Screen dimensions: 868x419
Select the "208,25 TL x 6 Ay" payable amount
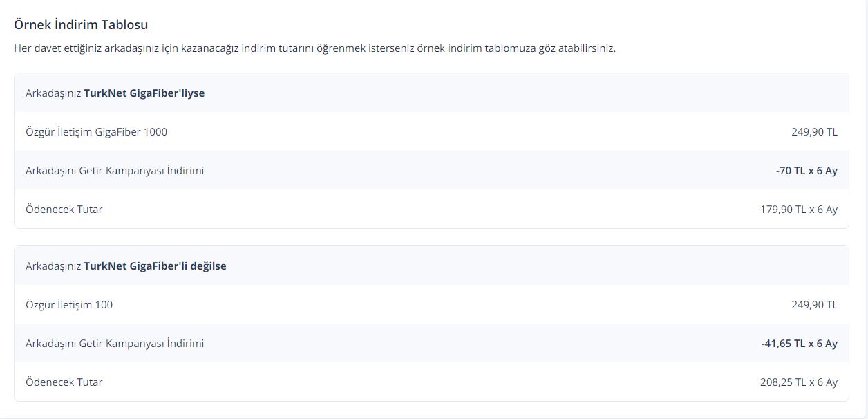point(799,382)
